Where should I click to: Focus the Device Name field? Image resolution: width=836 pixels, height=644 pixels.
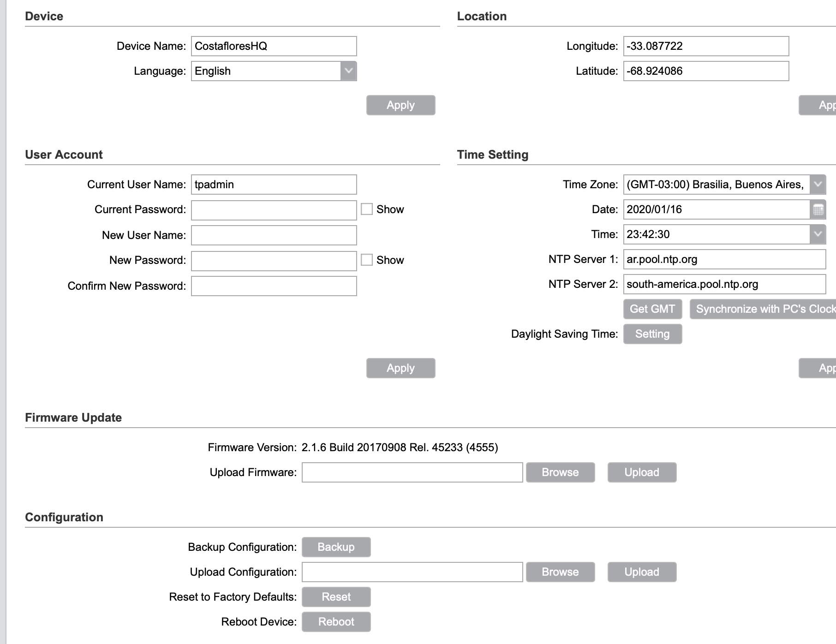tap(274, 46)
